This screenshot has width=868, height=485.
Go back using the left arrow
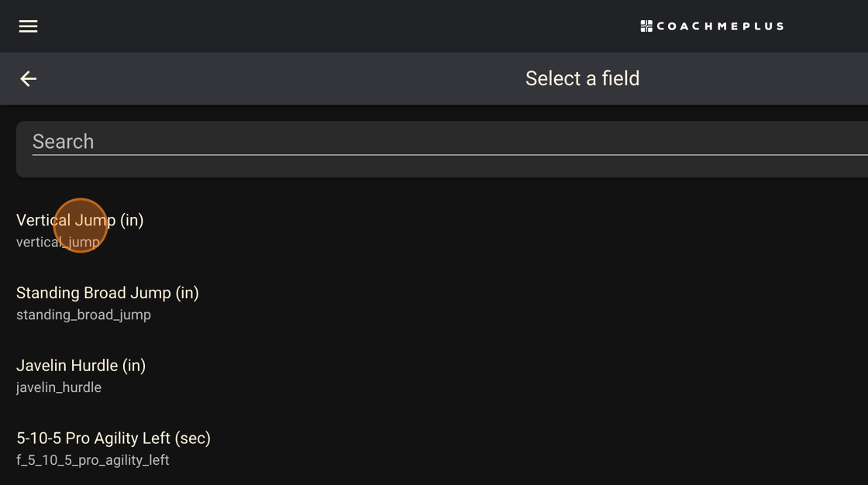(x=28, y=78)
